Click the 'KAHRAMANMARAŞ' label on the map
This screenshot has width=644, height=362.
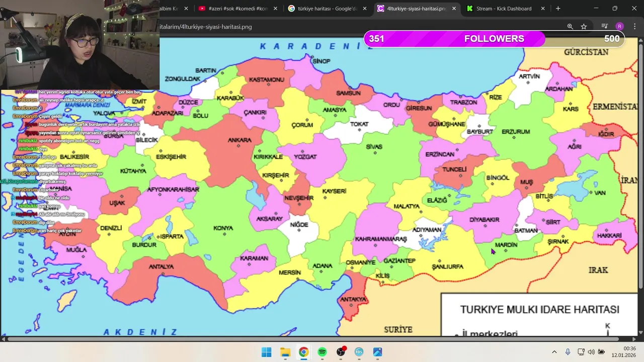(x=381, y=239)
